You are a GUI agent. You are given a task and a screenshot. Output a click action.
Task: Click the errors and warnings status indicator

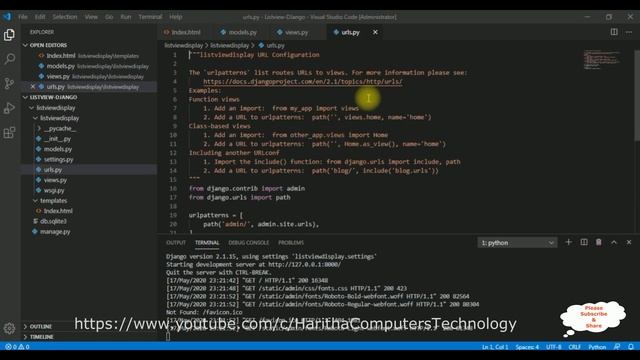(17, 347)
